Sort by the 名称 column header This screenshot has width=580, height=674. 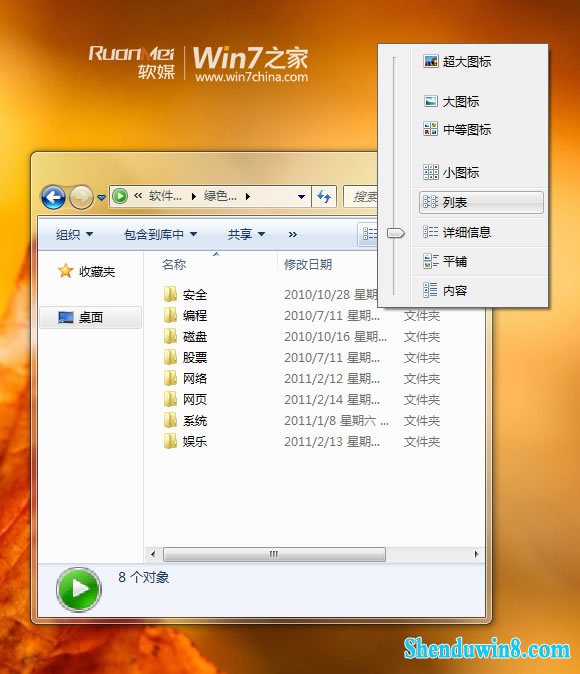[174, 264]
